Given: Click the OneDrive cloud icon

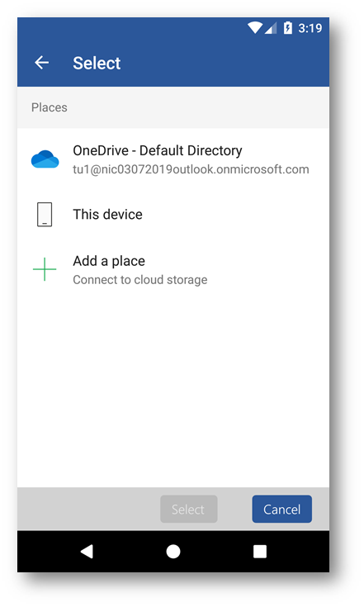Looking at the screenshot, I should click(x=45, y=159).
